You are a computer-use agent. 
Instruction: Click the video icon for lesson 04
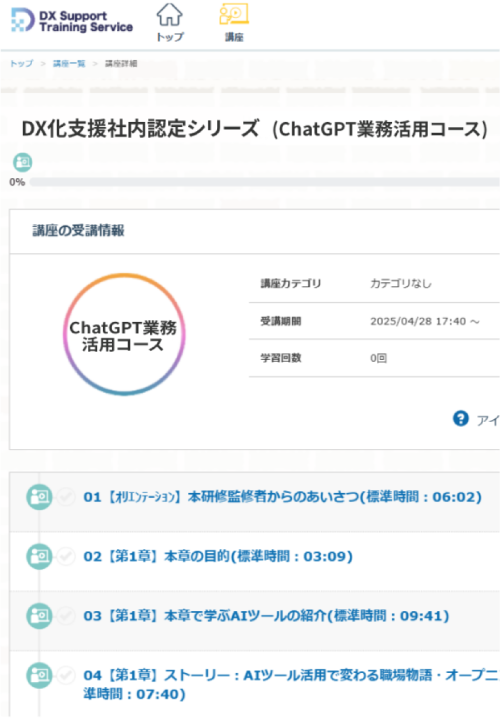39,675
